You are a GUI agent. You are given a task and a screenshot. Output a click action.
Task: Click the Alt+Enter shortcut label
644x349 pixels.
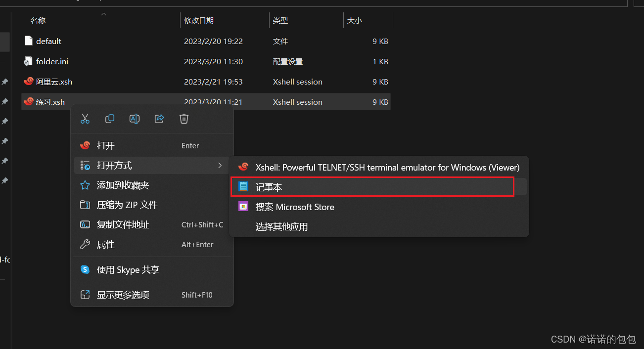point(197,244)
